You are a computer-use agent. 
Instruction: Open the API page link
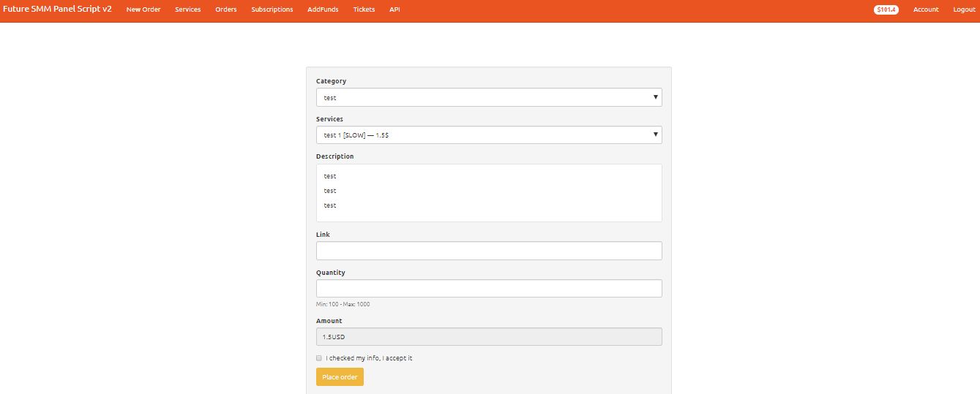[394, 10]
